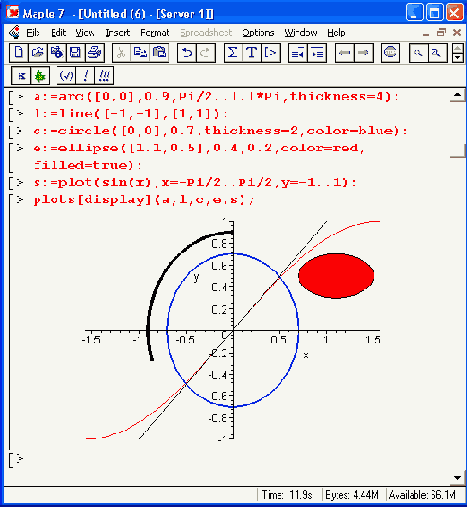467x507 pixels.
Task: Open a file with the folder icon
Action: click(38, 53)
